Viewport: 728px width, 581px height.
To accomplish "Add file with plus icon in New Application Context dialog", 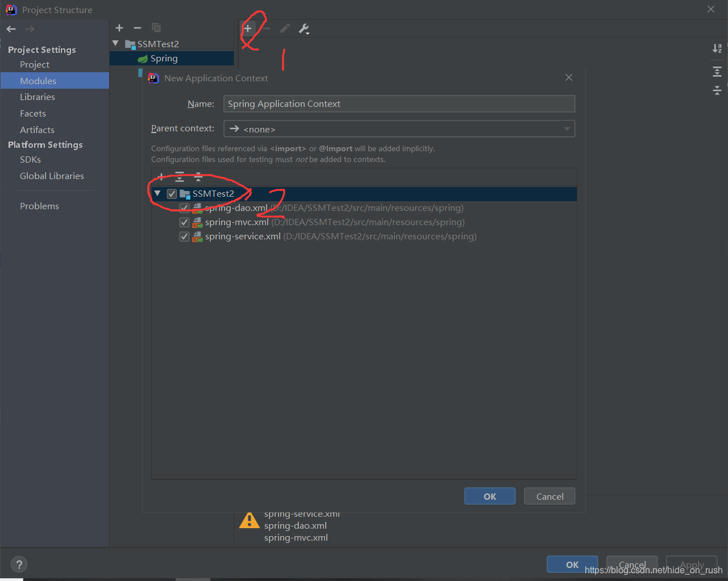I will coord(161,177).
